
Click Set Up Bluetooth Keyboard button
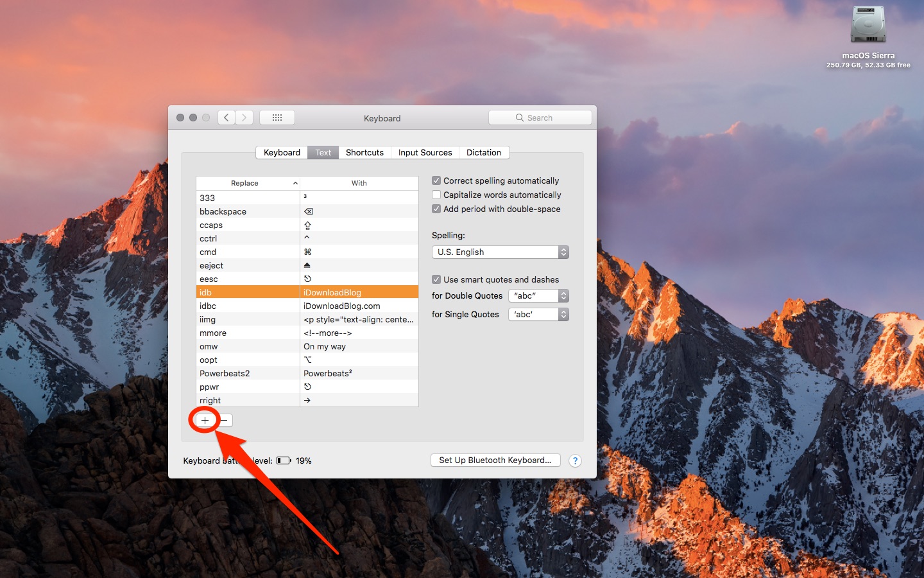point(495,460)
